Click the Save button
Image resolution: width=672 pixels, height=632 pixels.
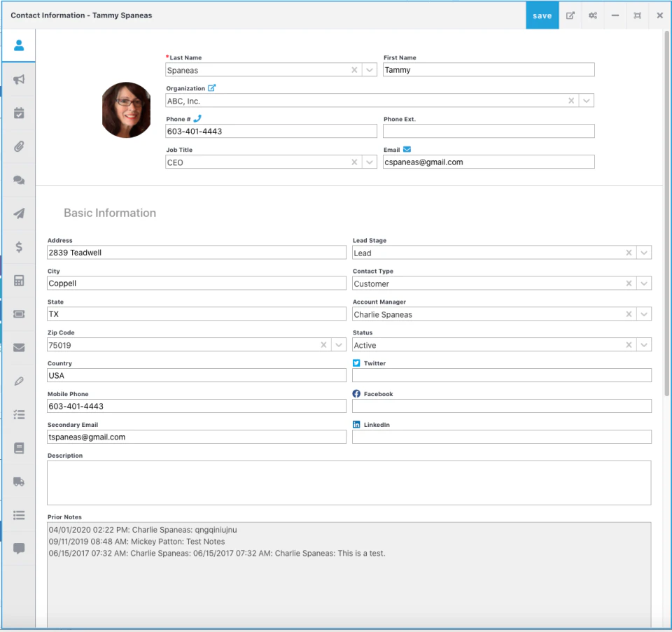tap(542, 15)
